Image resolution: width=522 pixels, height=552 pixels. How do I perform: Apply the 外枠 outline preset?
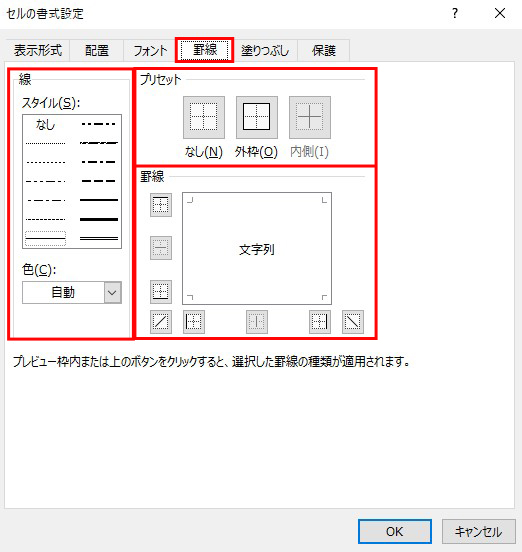(x=257, y=117)
